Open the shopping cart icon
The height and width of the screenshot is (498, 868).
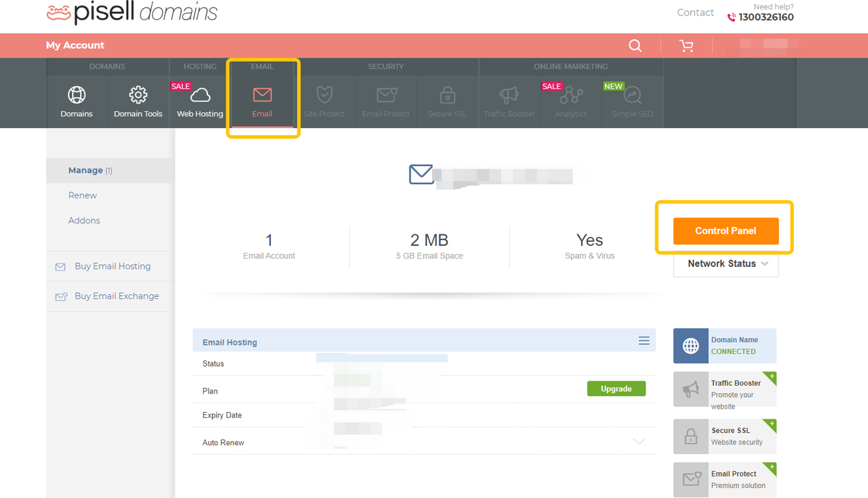[x=686, y=45]
